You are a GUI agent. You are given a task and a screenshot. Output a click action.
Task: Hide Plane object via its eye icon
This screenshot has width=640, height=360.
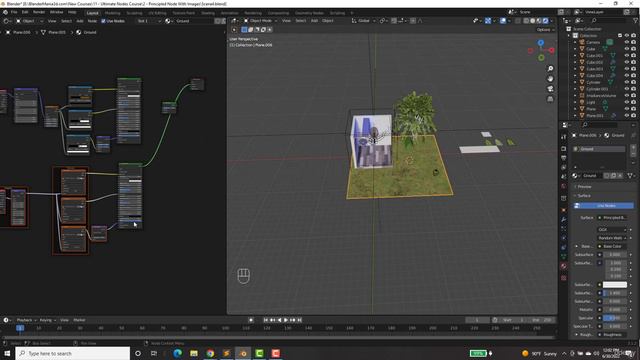[x=627, y=109]
